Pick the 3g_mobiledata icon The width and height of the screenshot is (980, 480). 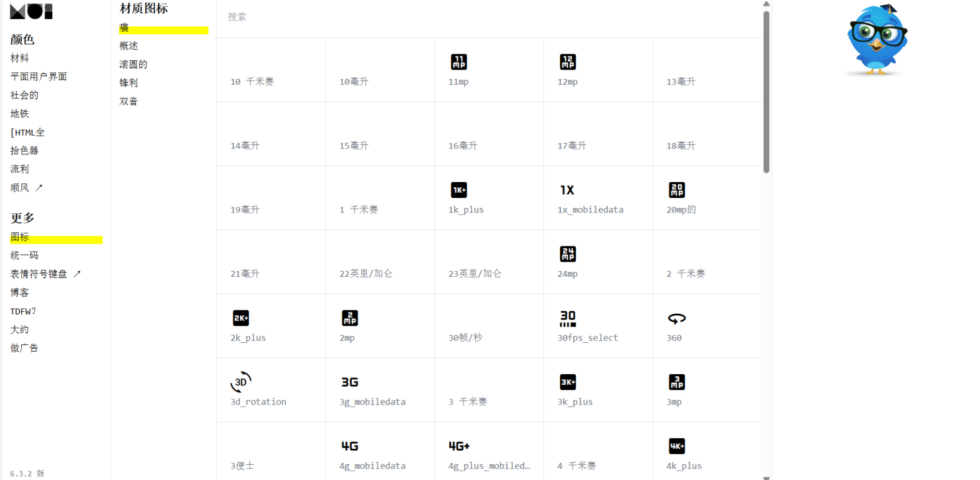click(x=349, y=382)
